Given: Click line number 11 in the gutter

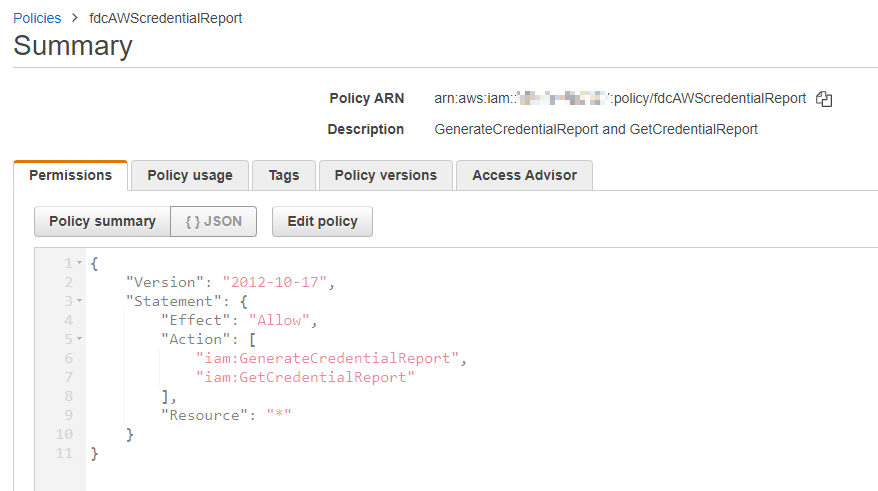Looking at the screenshot, I should 64,453.
